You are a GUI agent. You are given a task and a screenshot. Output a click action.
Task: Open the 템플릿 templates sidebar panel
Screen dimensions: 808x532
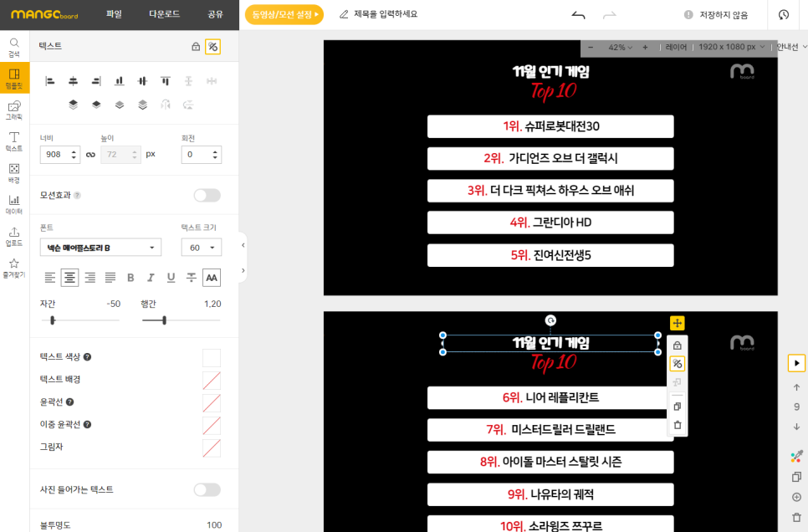pyautogui.click(x=14, y=78)
